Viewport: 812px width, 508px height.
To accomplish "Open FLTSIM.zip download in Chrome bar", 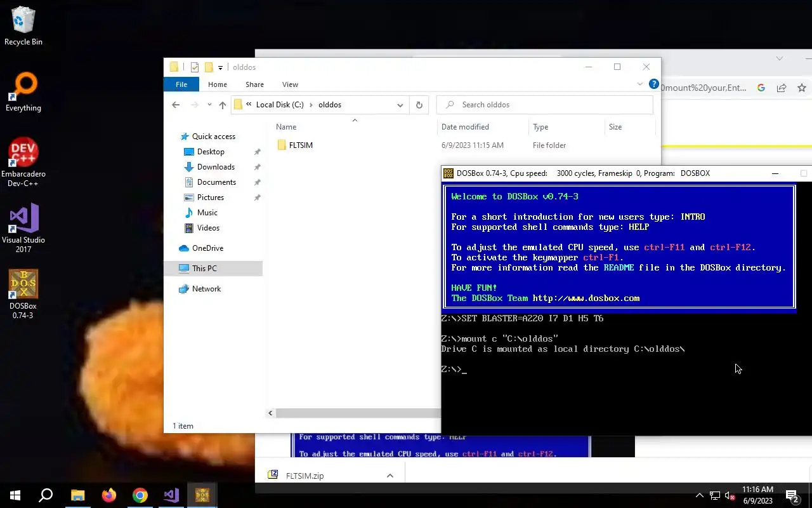I will pyautogui.click(x=305, y=476).
